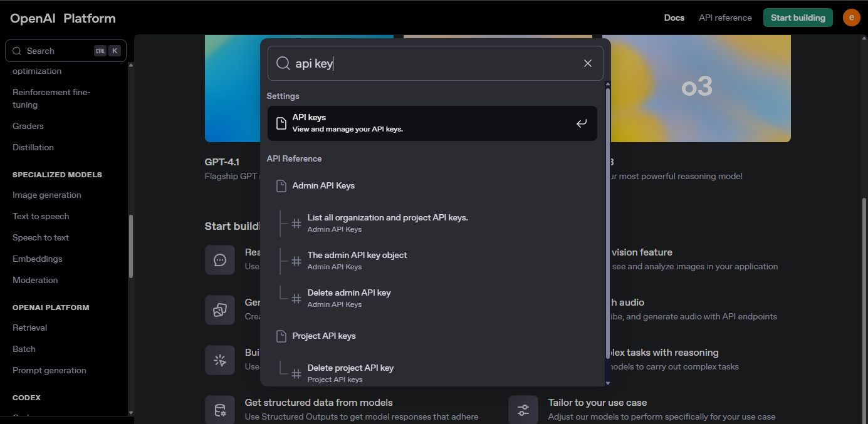Click the images icon in Start building list
The height and width of the screenshot is (424, 868).
pos(220,310)
